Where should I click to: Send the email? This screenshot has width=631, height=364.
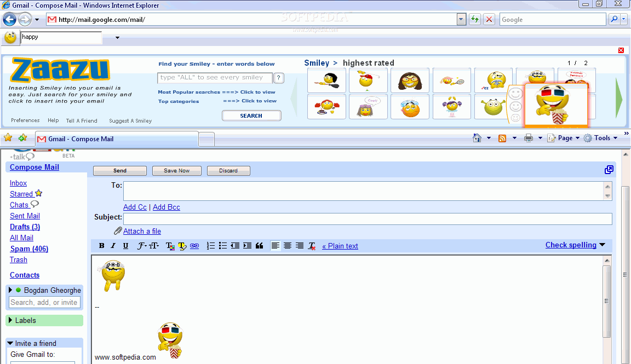tap(120, 171)
